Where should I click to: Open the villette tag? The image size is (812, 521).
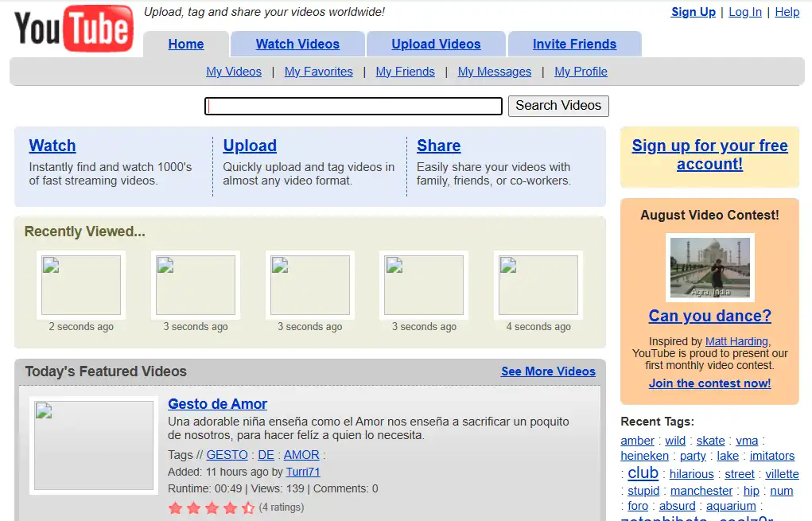(782, 474)
